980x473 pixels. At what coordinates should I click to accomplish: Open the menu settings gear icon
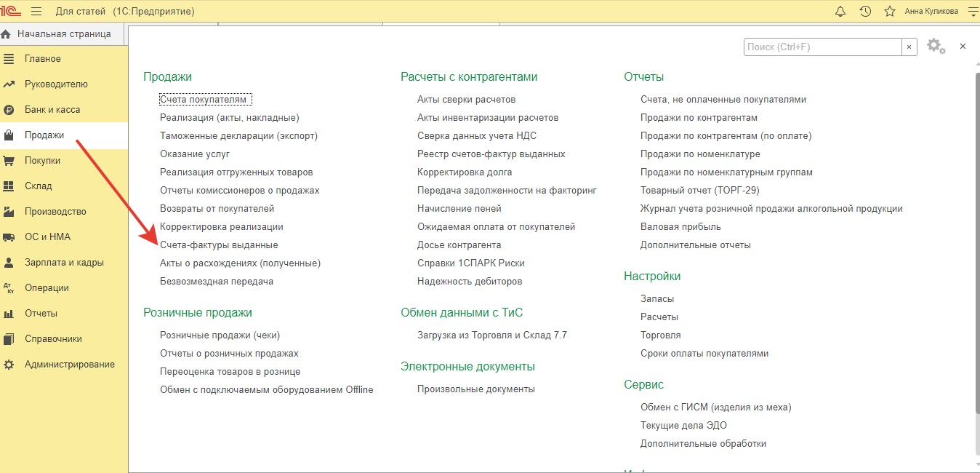click(936, 47)
